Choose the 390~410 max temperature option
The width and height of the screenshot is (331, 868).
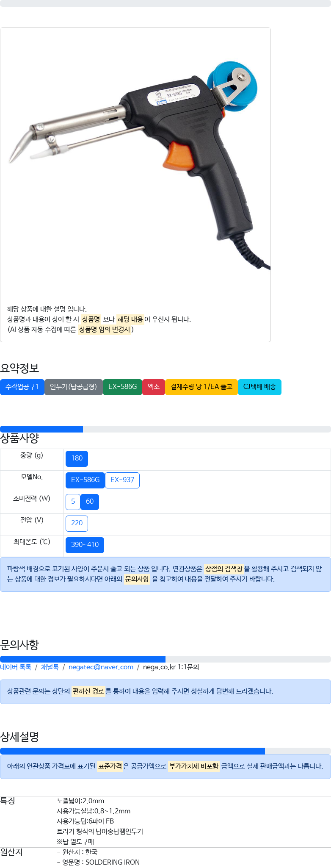coord(85,545)
